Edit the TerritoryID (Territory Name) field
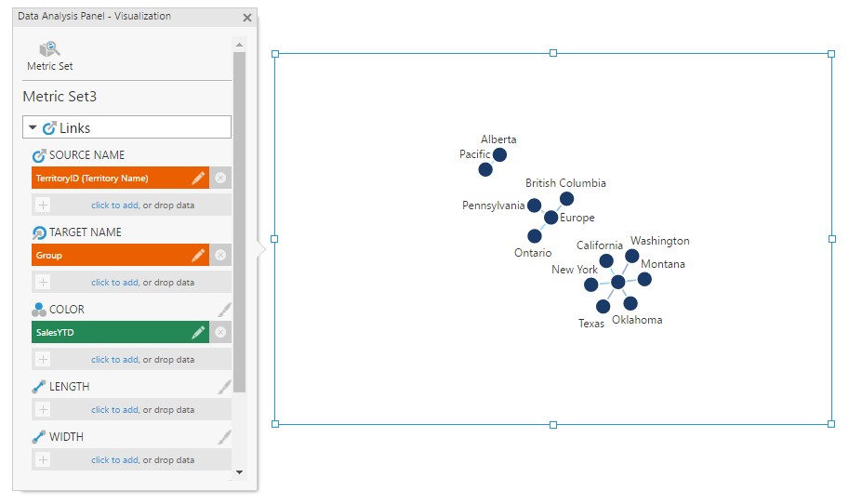Screen dimensions: 849x504 (x=198, y=178)
